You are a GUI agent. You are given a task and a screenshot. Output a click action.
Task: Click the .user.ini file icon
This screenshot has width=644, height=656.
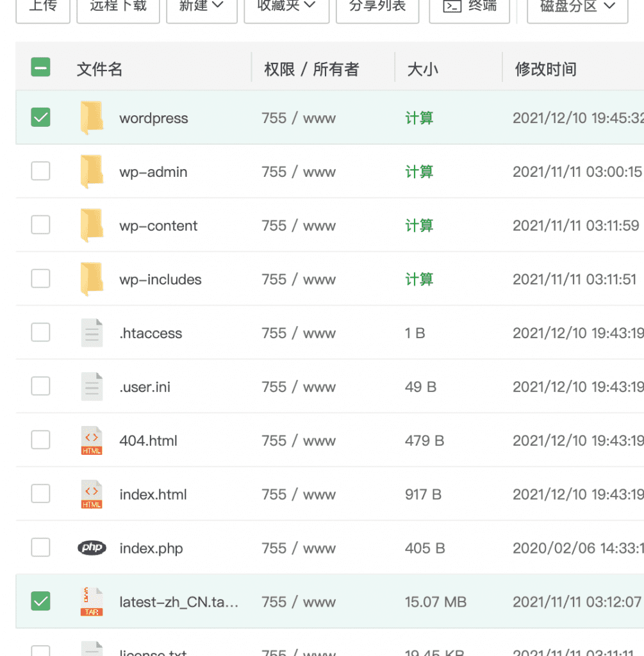[x=92, y=386]
